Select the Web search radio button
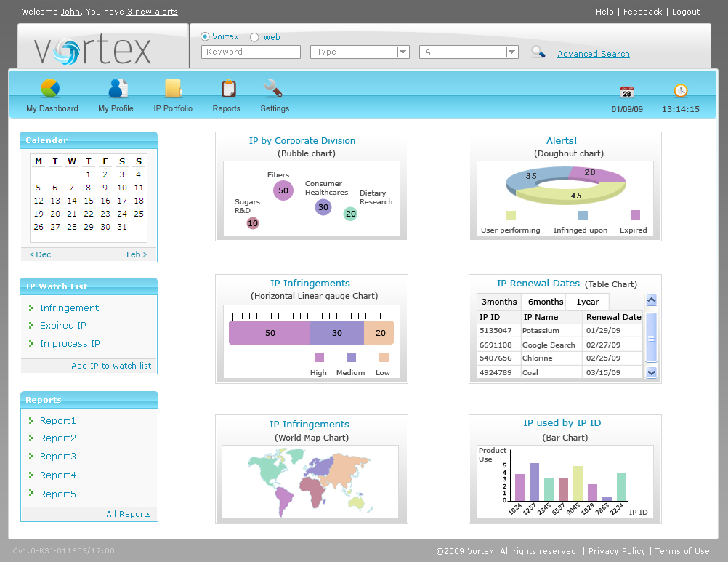This screenshot has width=728, height=562. coord(254,36)
